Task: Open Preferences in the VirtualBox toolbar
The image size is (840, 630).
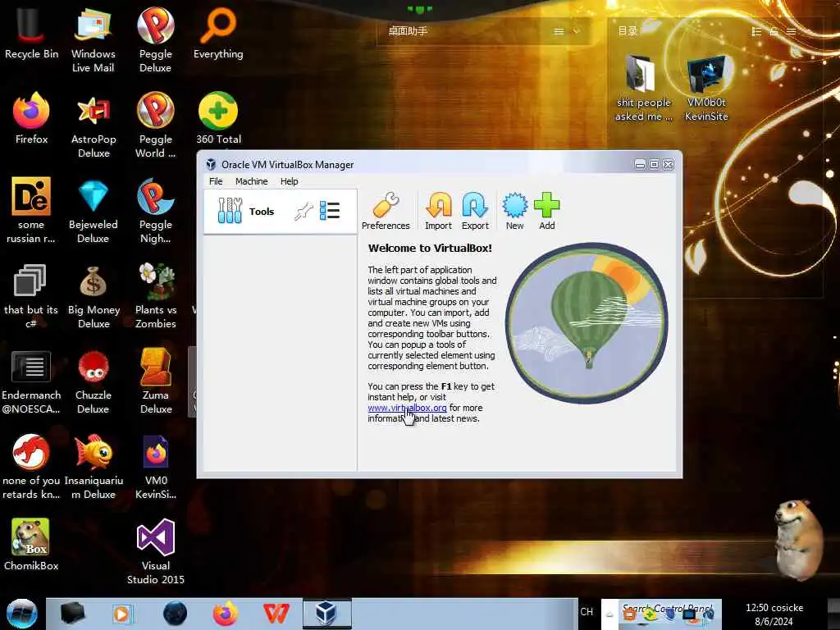Action: [386, 211]
